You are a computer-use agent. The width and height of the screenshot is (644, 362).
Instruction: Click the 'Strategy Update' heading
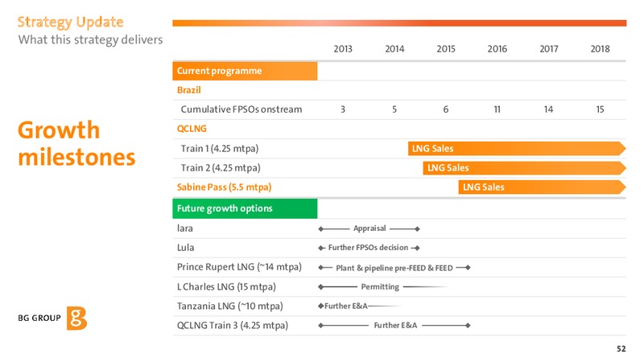tap(70, 23)
